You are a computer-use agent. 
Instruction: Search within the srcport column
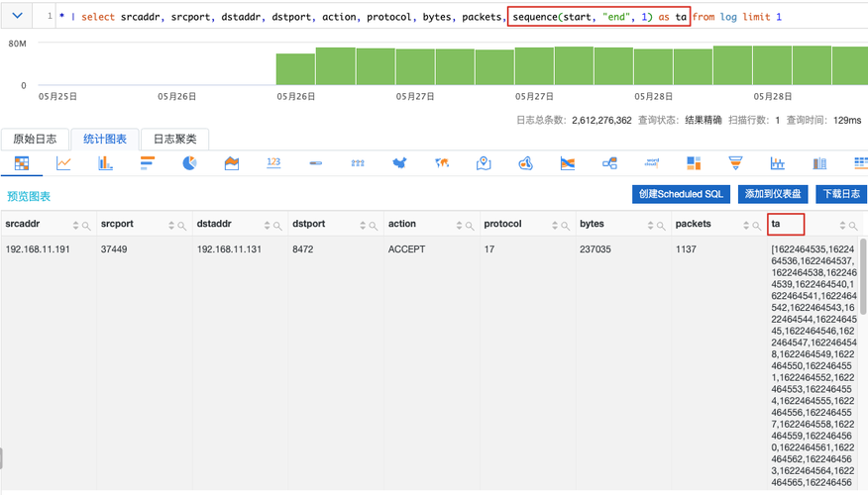coord(181,226)
